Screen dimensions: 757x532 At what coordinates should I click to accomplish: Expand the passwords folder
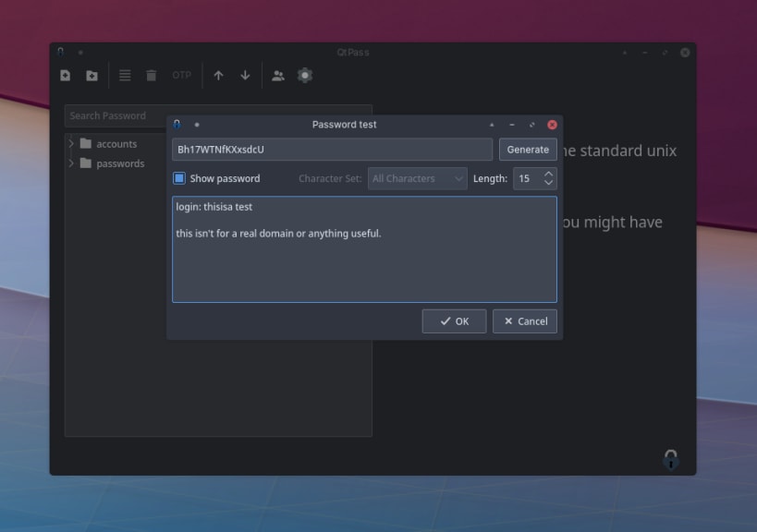(72, 163)
